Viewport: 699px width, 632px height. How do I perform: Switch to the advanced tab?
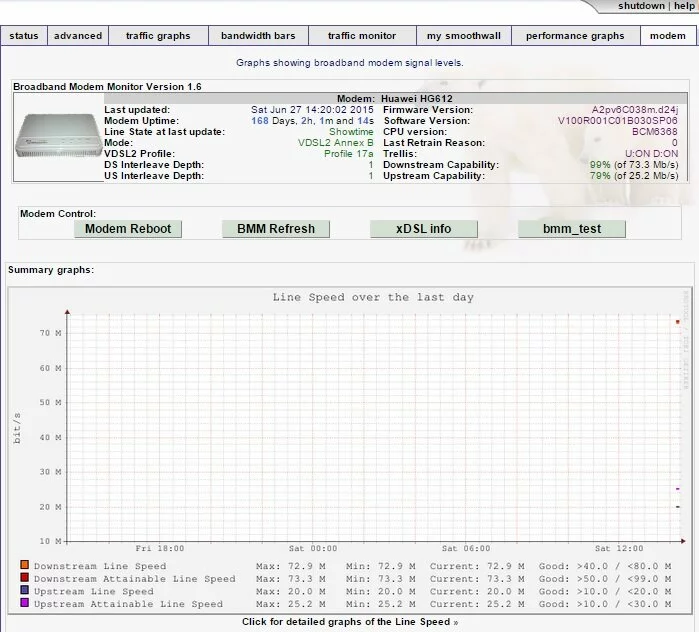78,36
